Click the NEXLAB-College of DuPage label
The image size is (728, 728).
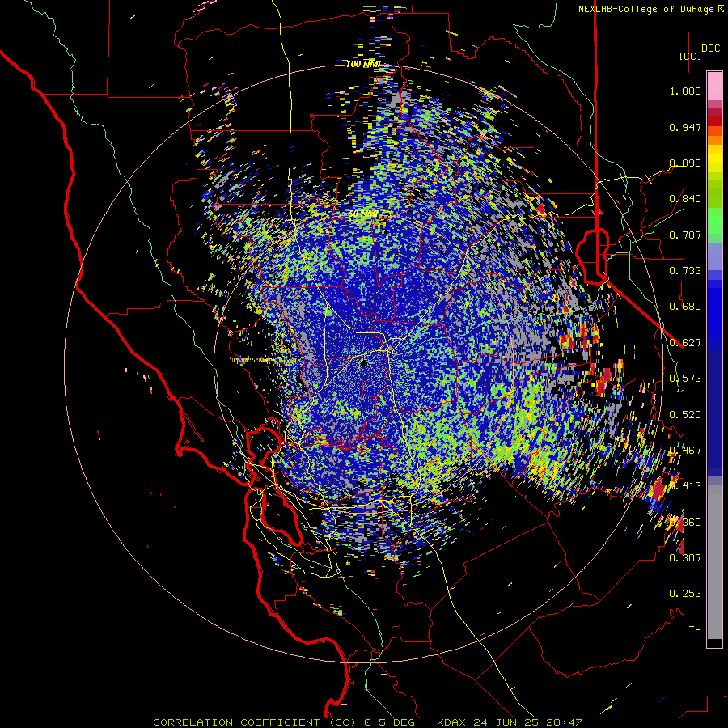point(650,9)
